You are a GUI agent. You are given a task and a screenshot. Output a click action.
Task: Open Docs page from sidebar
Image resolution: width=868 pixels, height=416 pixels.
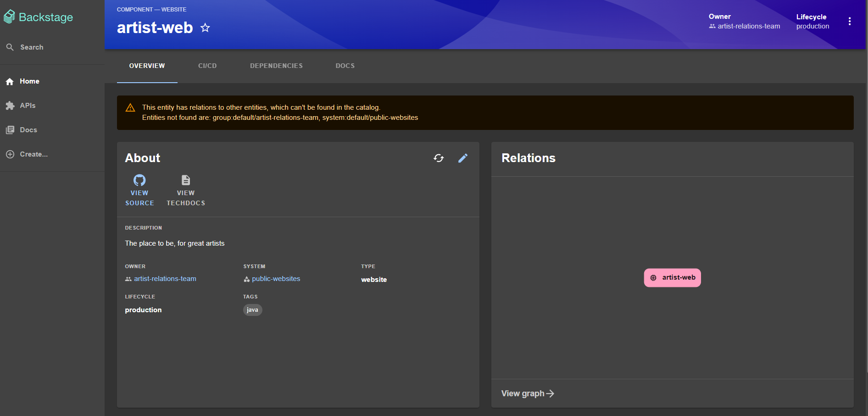(28, 130)
